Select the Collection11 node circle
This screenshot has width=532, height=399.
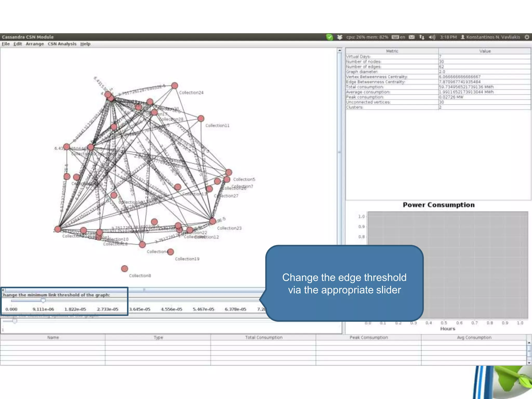(201, 119)
